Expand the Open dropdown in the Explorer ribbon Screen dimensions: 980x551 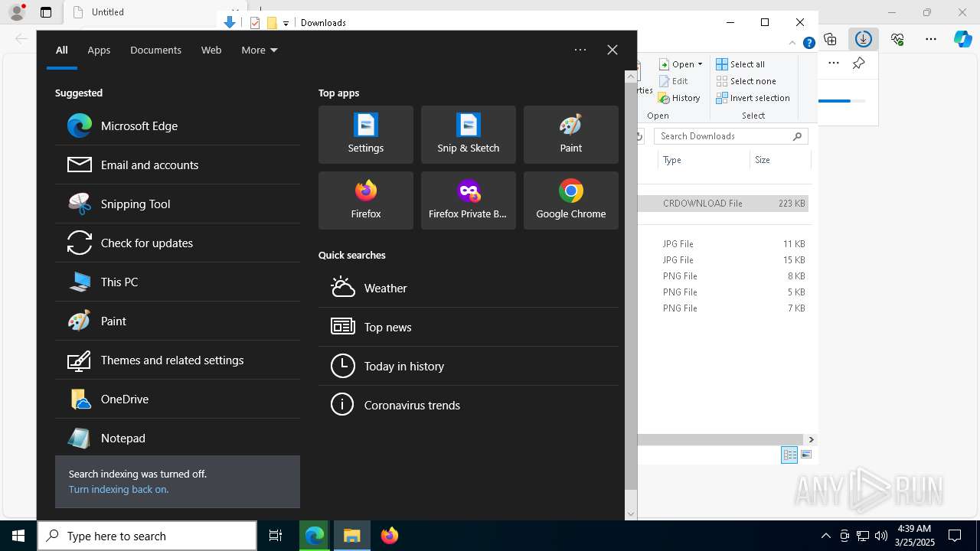pyautogui.click(x=681, y=64)
